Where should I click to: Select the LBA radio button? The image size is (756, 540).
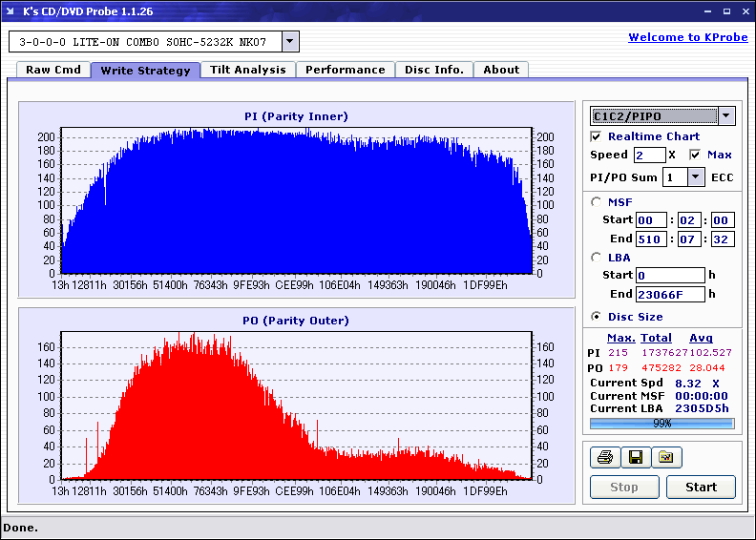[x=597, y=257]
